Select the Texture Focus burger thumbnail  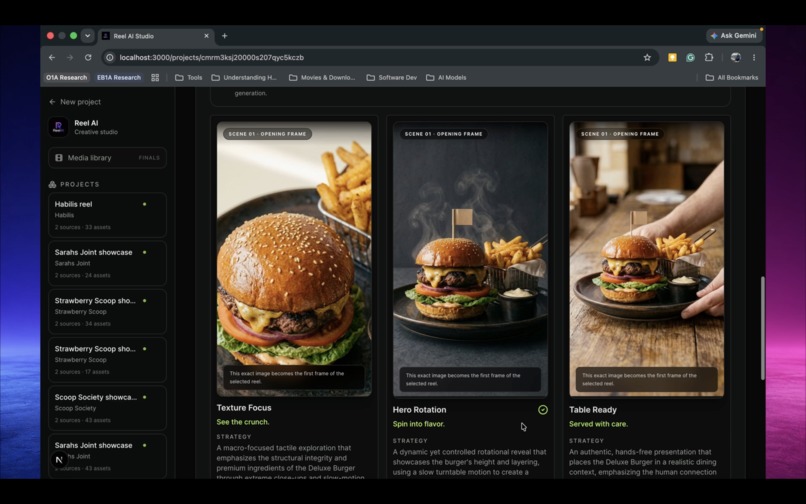(294, 259)
